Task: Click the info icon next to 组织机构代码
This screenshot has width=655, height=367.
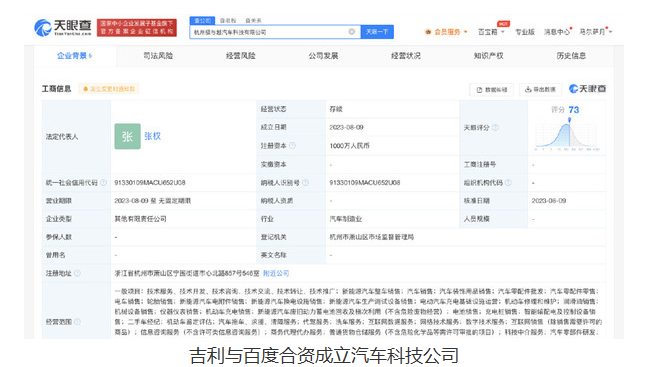Action: 508,182
